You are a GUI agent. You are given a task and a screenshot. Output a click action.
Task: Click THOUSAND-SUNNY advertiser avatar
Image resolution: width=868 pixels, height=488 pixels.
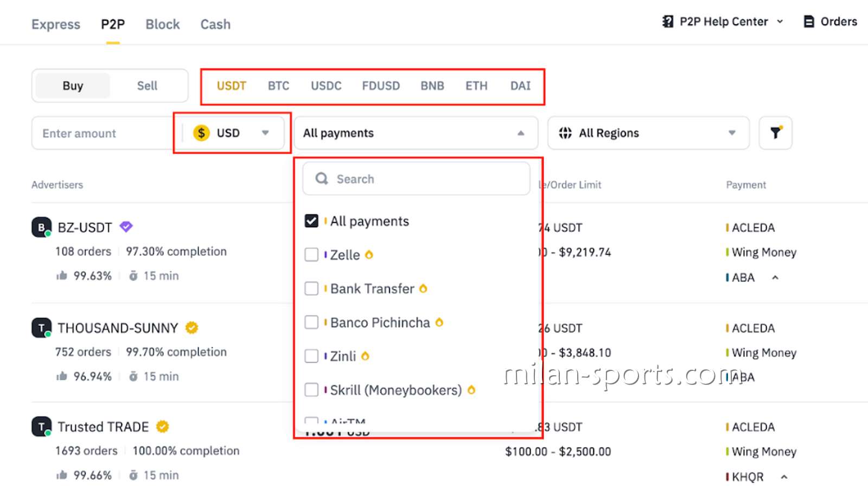pyautogui.click(x=41, y=328)
